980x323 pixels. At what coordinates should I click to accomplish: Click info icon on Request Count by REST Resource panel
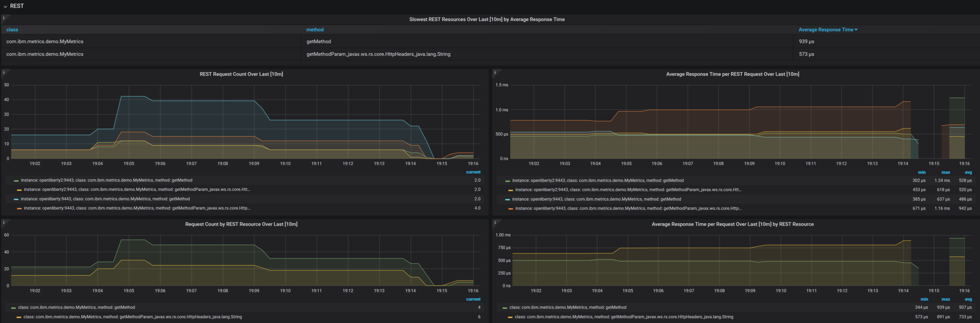[x=3, y=223]
